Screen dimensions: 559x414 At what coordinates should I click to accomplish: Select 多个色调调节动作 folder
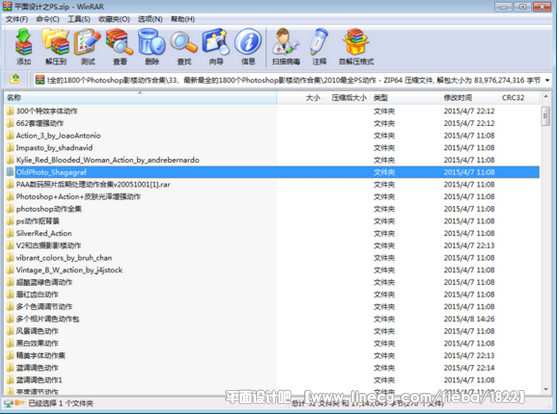pos(44,306)
